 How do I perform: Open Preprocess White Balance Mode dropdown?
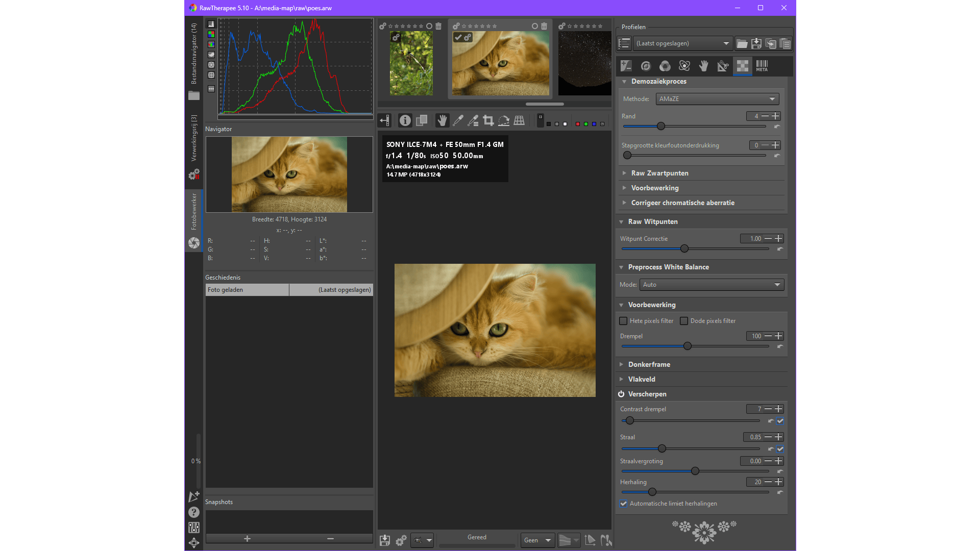tap(711, 285)
